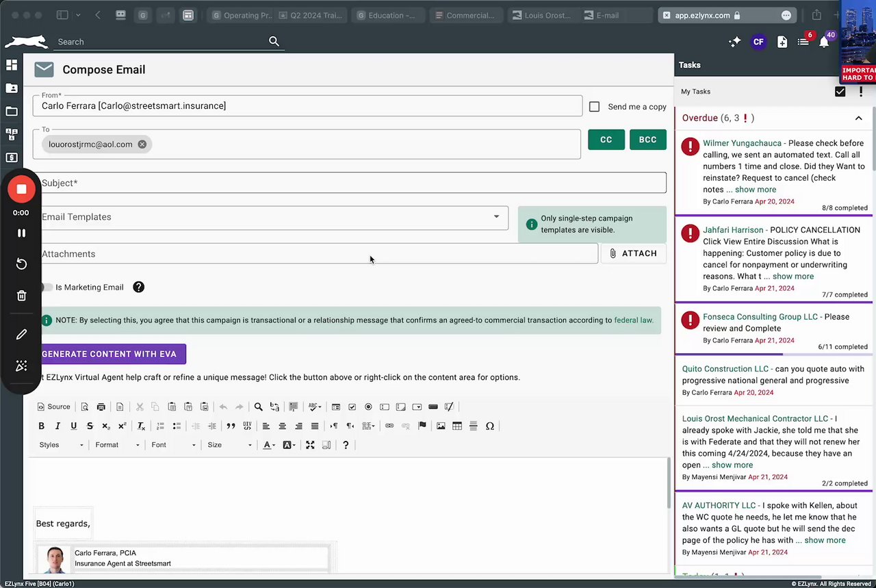The image size is (876, 588).
Task: Open the Format dropdown
Action: coord(118,445)
